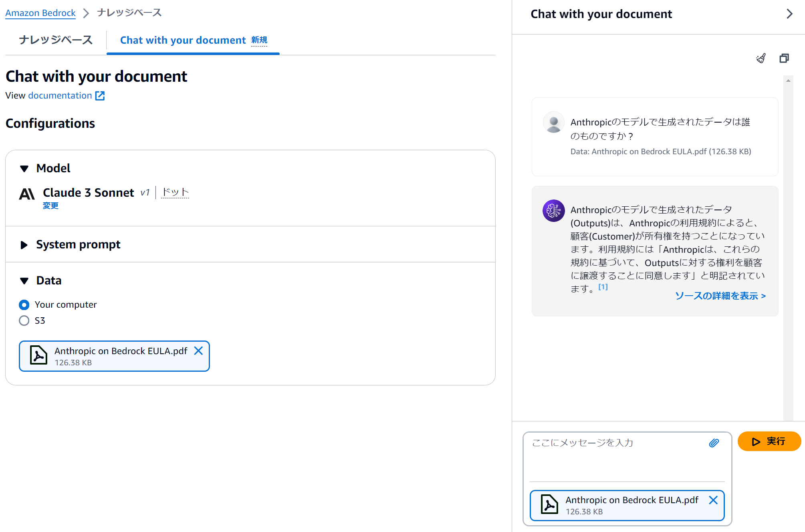Viewport: 805px width, 532px height.
Task: Select the Your computer data source option
Action: point(24,304)
